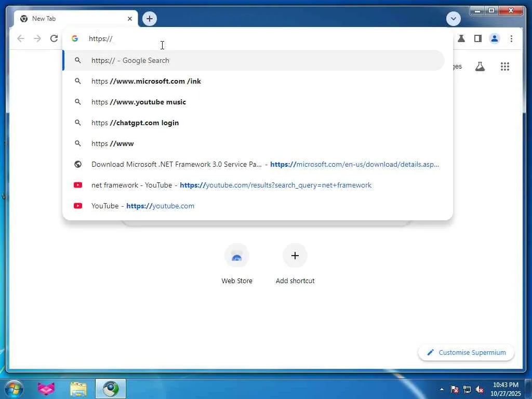Open the profile avatar menu
Viewport: 532px width, 399px height.
pyautogui.click(x=495, y=38)
